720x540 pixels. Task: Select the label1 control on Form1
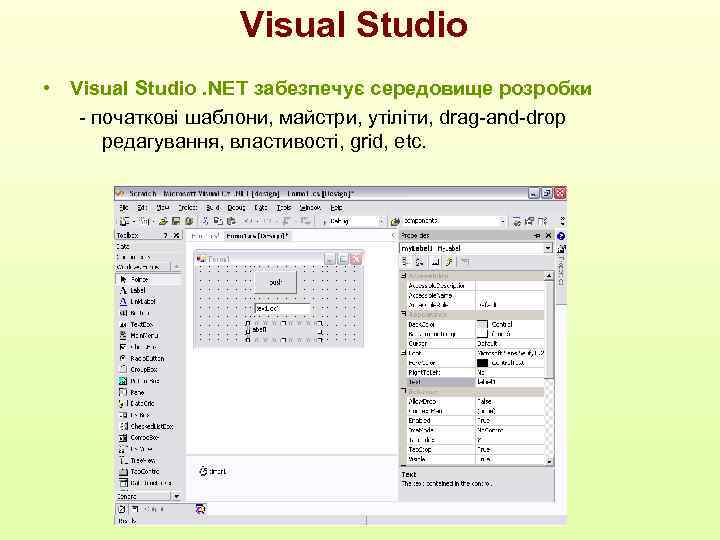[283, 331]
